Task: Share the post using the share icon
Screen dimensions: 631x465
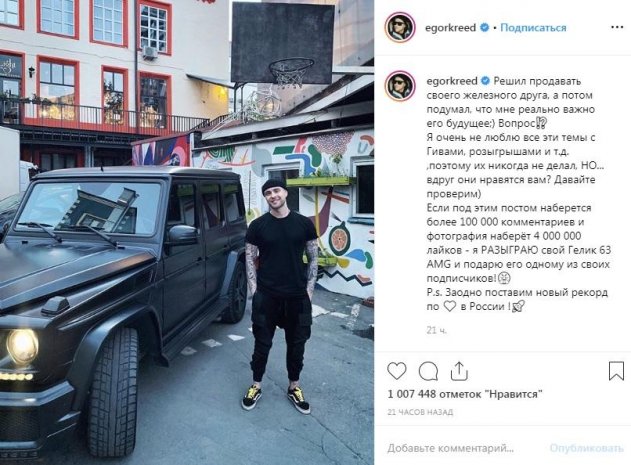Action: 459,371
